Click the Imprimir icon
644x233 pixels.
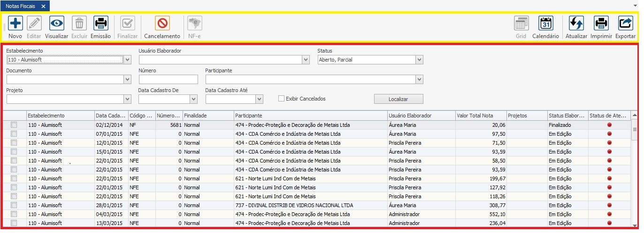pos(601,23)
